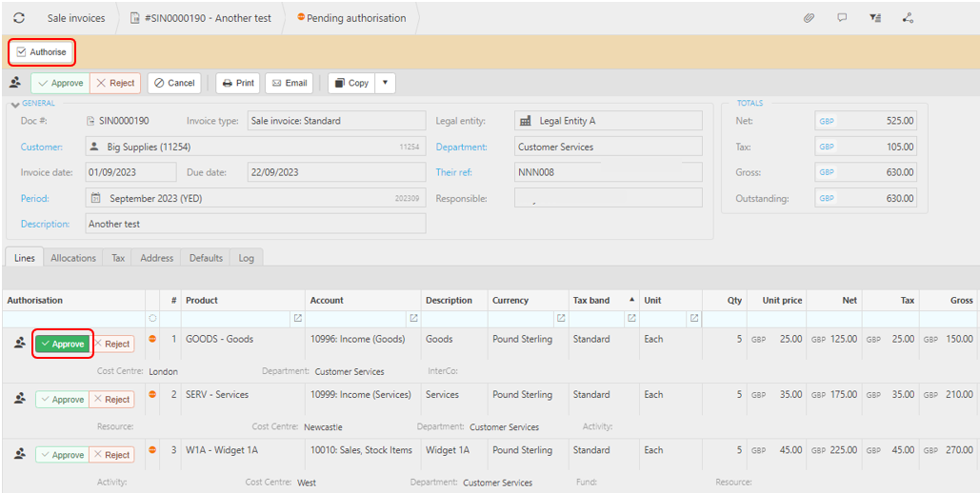This screenshot has height=493, width=980.
Task: Open Unit filter lookup icon
Action: coord(693,318)
